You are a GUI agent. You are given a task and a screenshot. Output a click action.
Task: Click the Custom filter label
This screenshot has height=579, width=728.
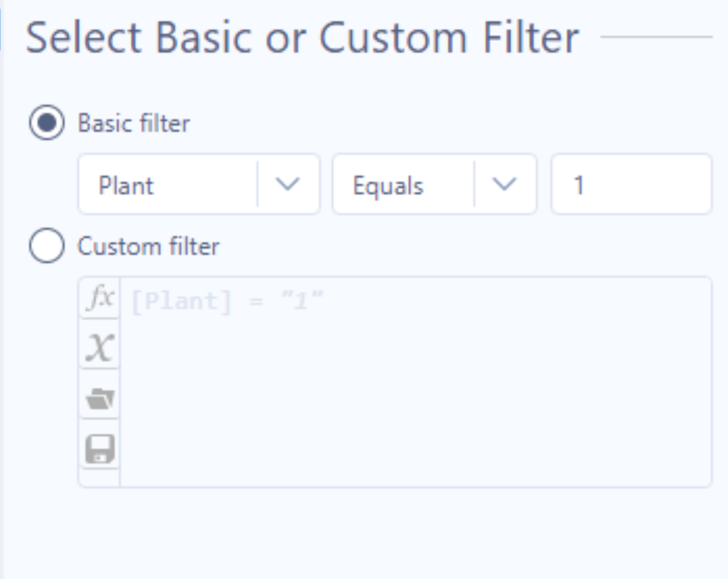[148, 246]
